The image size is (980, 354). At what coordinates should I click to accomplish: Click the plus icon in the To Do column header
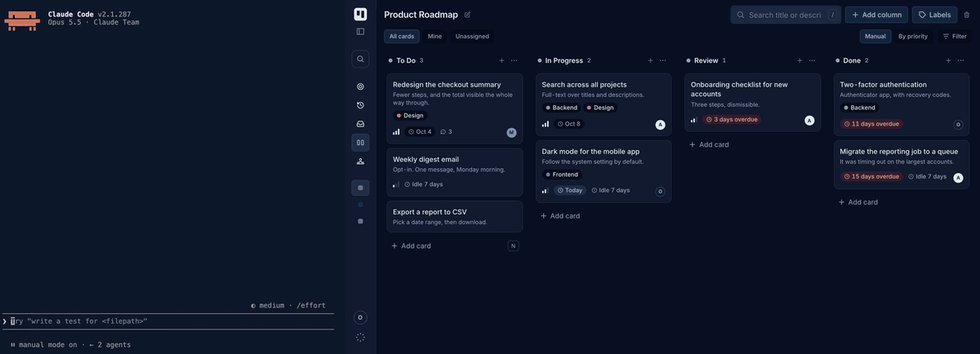pyautogui.click(x=501, y=60)
